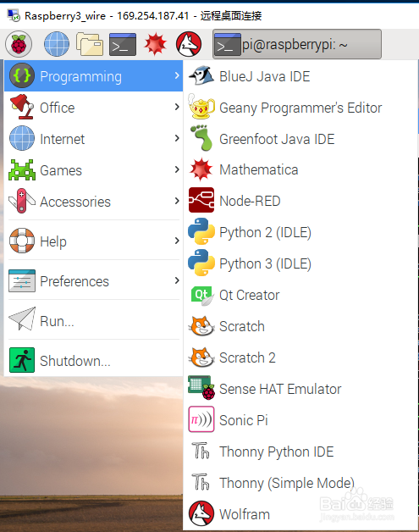This screenshot has width=419, height=532.
Task: Open the Wolfram wolf icon in taskbar
Action: [189, 44]
